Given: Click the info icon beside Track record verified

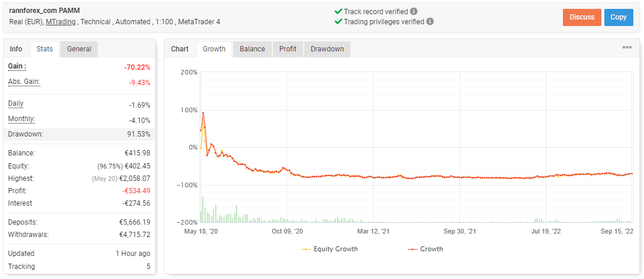Looking at the screenshot, I should (x=414, y=11).
